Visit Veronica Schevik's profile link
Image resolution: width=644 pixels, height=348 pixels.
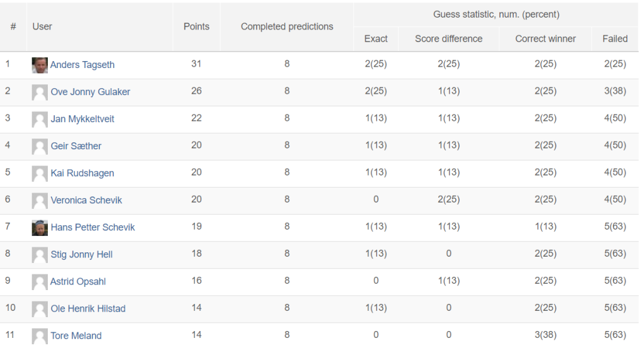(x=86, y=201)
